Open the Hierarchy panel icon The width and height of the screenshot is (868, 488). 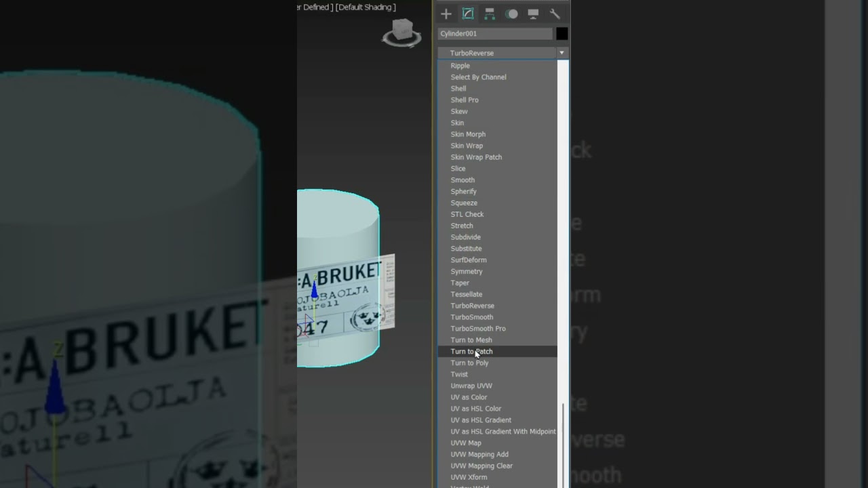[x=490, y=14]
